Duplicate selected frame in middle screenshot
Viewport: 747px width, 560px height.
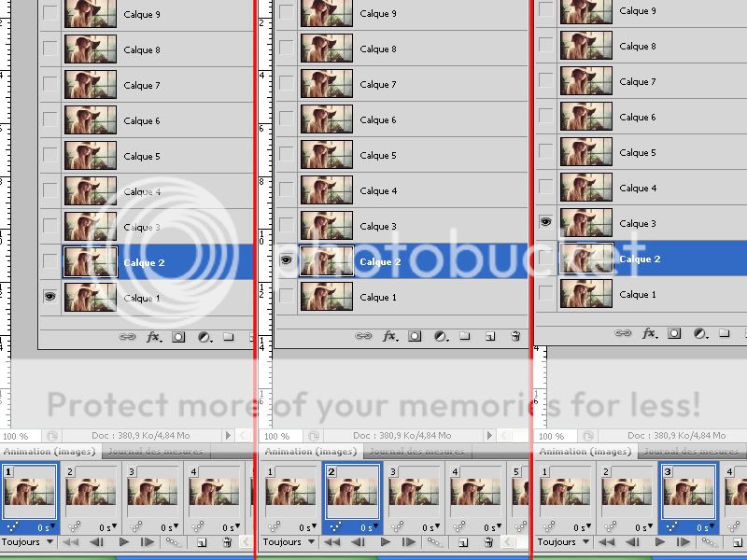click(x=462, y=542)
